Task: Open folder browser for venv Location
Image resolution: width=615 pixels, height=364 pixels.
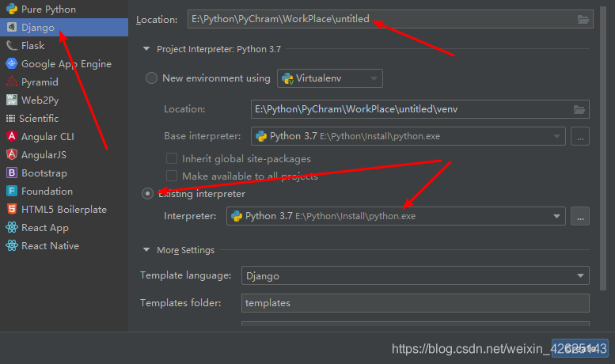Action: [579, 109]
